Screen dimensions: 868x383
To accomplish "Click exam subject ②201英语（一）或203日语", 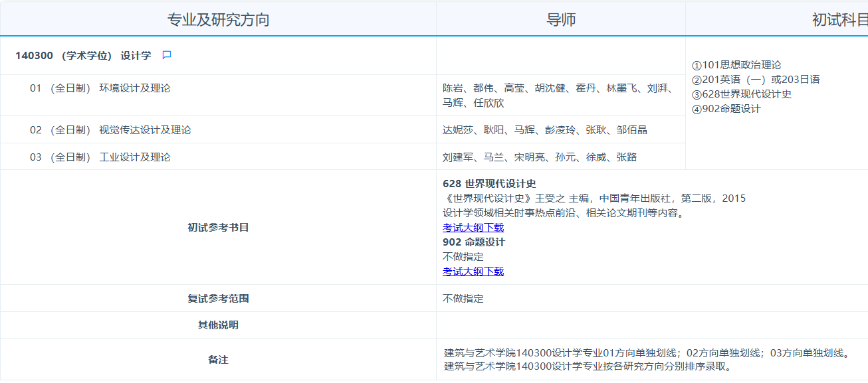I will [x=756, y=80].
